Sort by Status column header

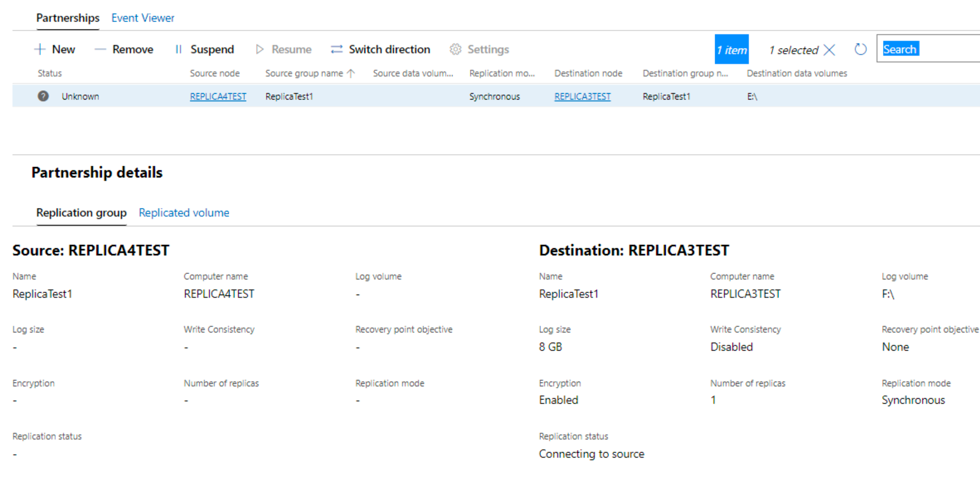50,73
